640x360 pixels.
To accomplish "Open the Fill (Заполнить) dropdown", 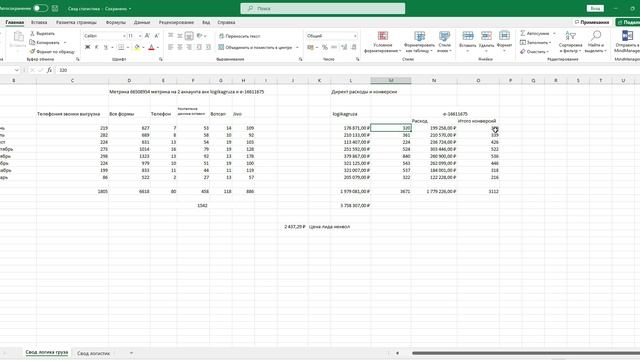I will pyautogui.click(x=536, y=42).
